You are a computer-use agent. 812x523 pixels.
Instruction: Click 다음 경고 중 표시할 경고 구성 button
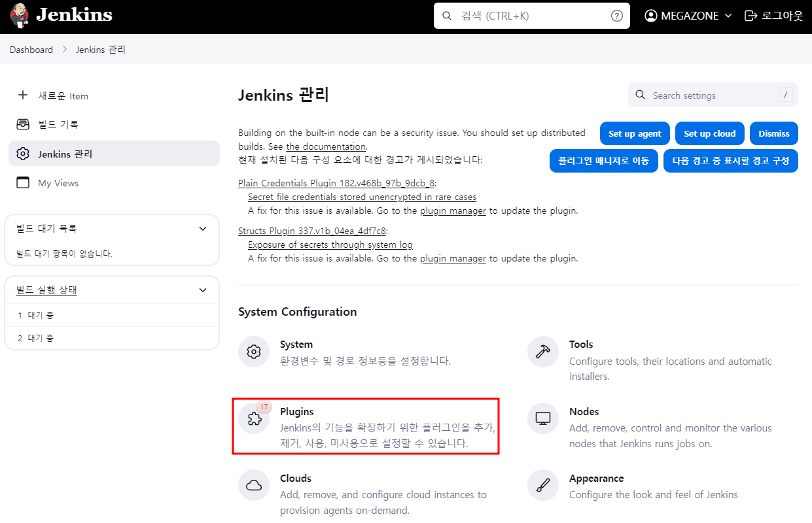click(x=731, y=160)
